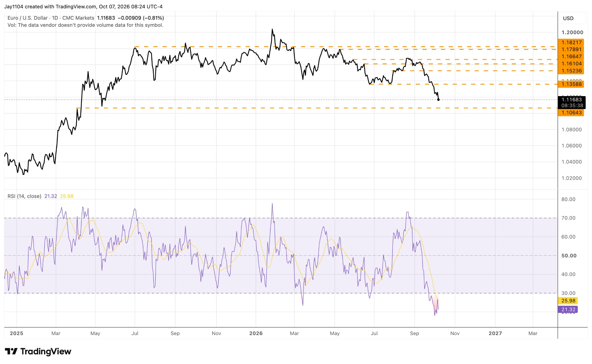Select the 1.16647 price level tag
Image resolution: width=592 pixels, height=364 pixels.
pos(571,56)
